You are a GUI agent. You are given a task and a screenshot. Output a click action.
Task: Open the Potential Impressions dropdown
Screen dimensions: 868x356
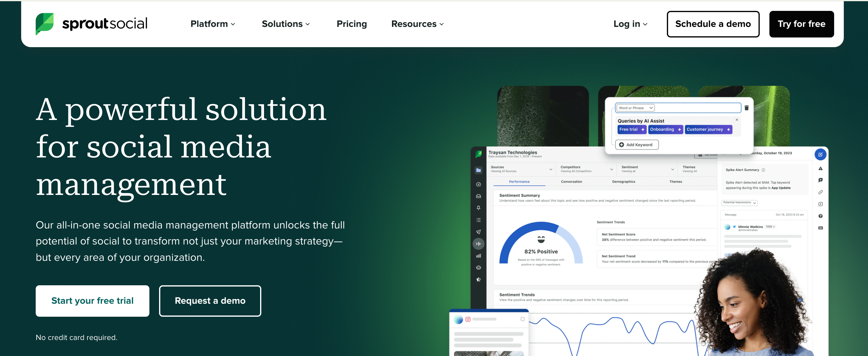[740, 202]
